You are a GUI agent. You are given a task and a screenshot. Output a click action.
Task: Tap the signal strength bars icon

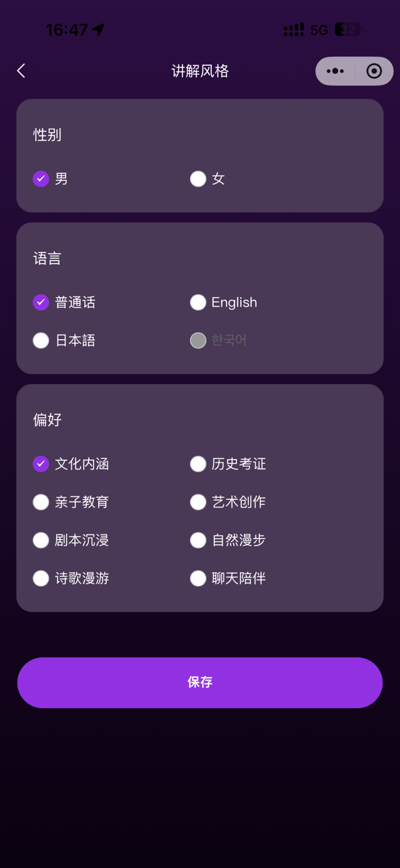(294, 30)
